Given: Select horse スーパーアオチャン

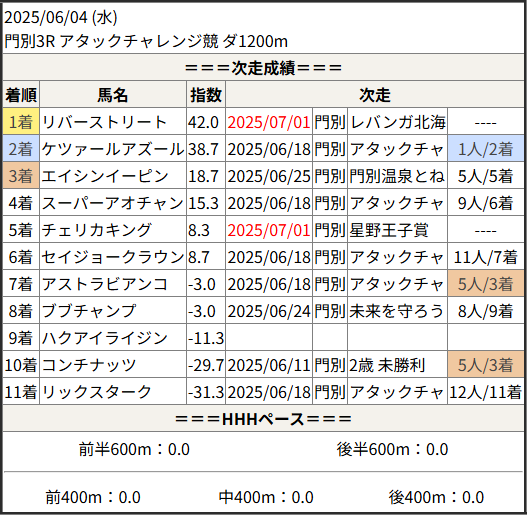Looking at the screenshot, I should [113, 203].
